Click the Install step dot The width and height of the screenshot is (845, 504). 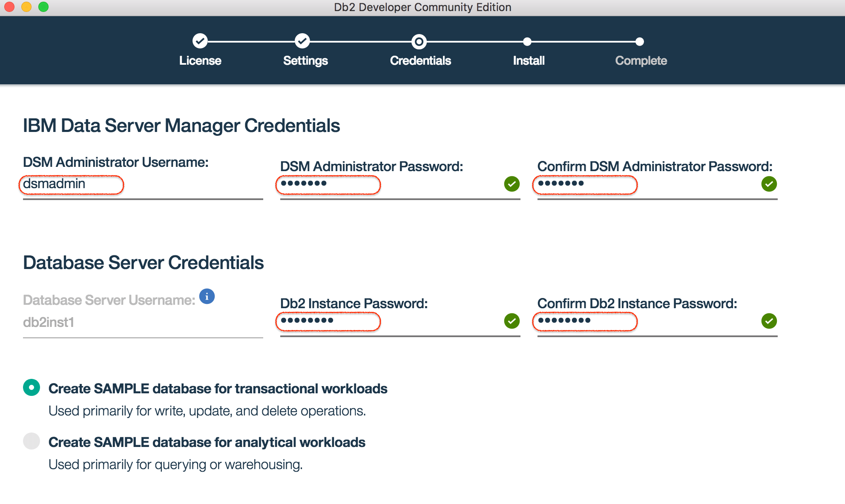[x=527, y=42]
